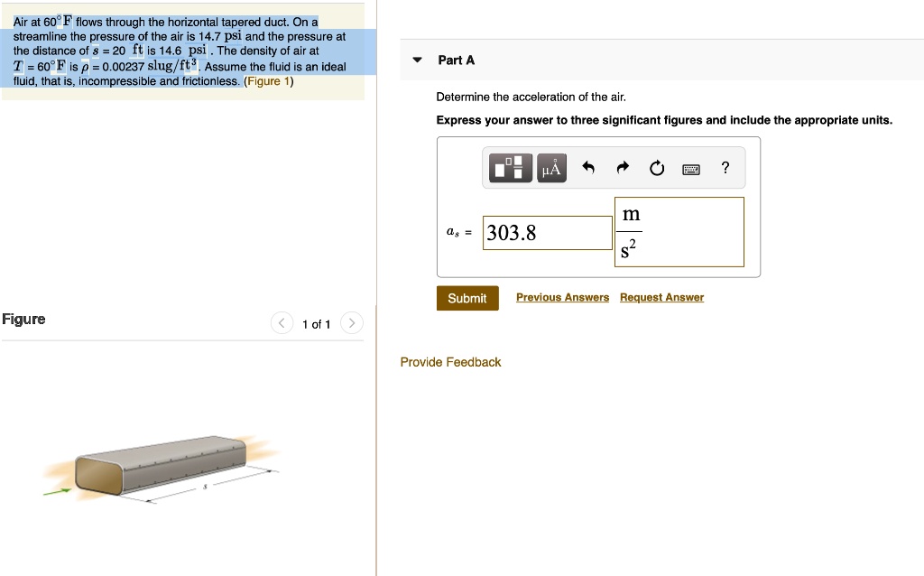Click Request Answer
Viewport: 924px width, 576px height.
[661, 297]
